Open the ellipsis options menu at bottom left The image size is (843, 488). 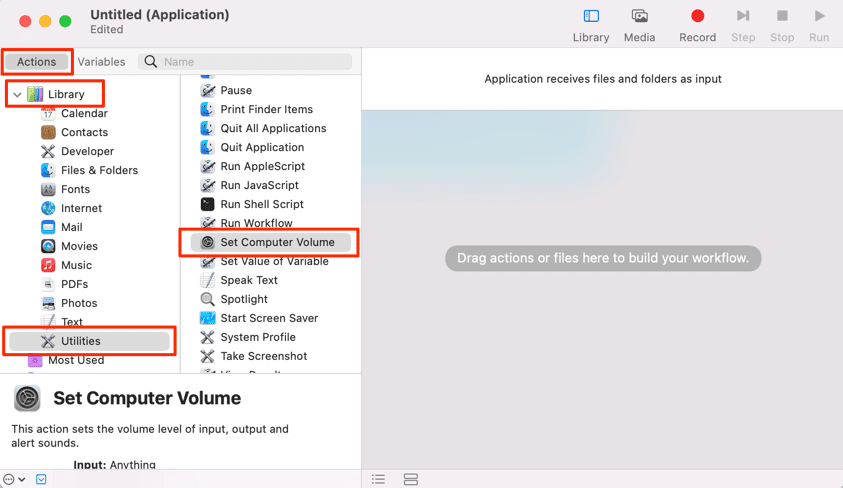[x=14, y=479]
